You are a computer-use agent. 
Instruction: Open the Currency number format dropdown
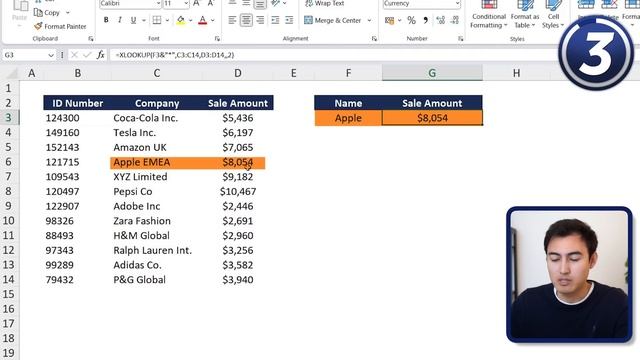[457, 3]
